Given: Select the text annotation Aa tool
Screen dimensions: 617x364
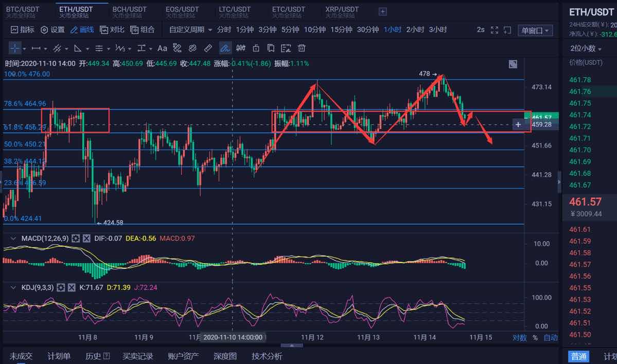Looking at the screenshot, I should (162, 48).
